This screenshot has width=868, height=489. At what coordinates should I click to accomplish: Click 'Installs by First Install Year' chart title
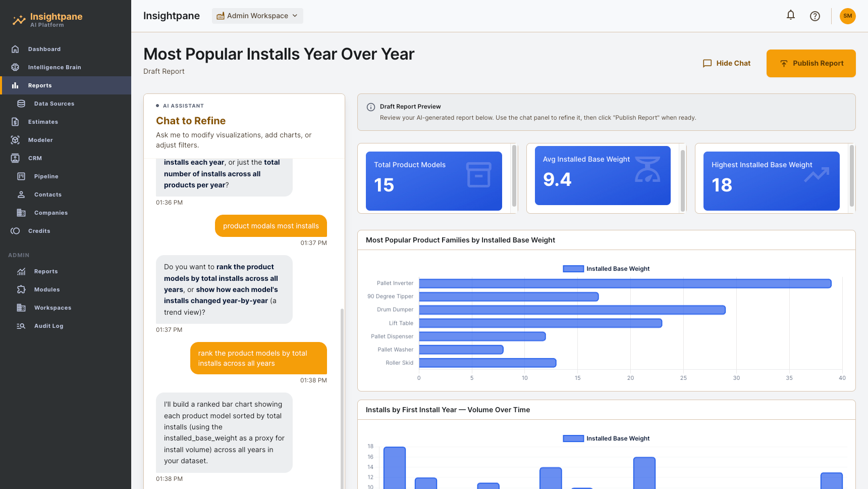448,410
